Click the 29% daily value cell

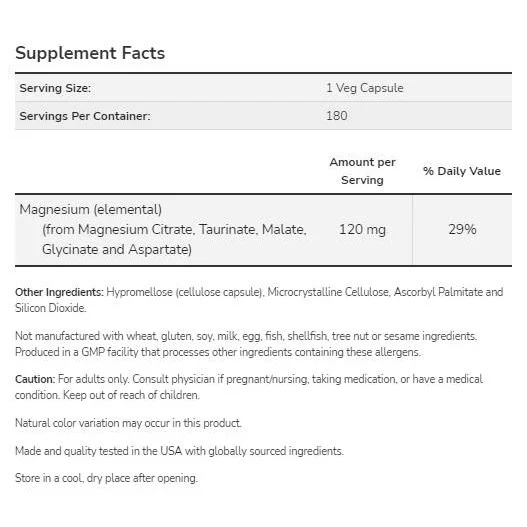[462, 230]
